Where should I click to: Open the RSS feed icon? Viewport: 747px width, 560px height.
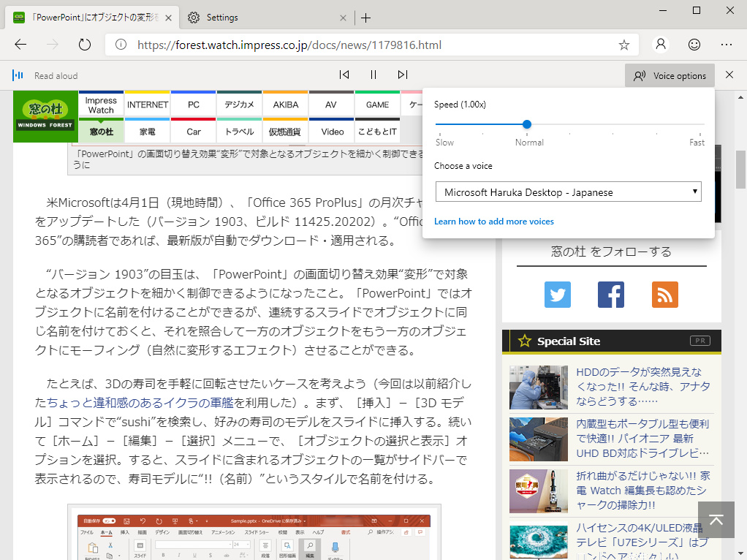pyautogui.click(x=664, y=295)
